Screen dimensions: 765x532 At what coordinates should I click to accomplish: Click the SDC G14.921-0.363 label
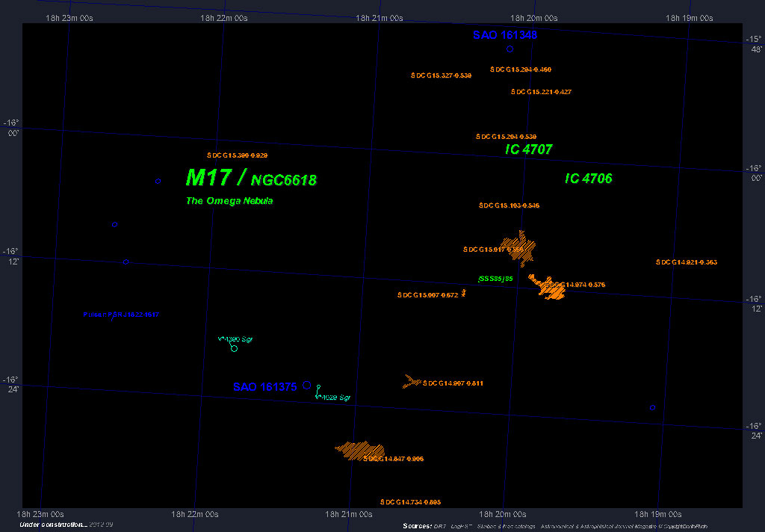(687, 262)
